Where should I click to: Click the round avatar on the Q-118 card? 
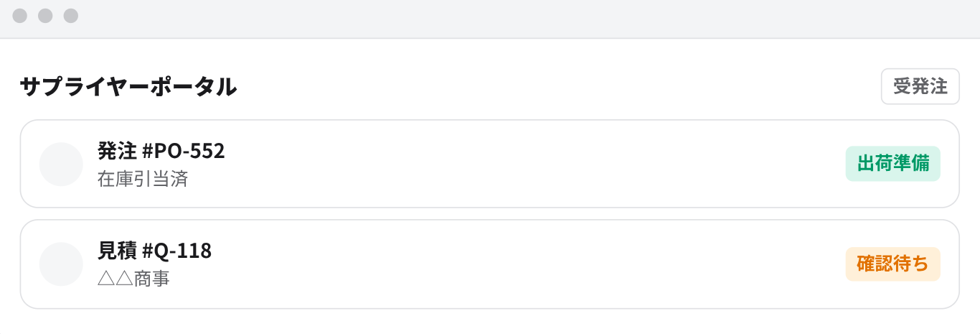point(61,264)
